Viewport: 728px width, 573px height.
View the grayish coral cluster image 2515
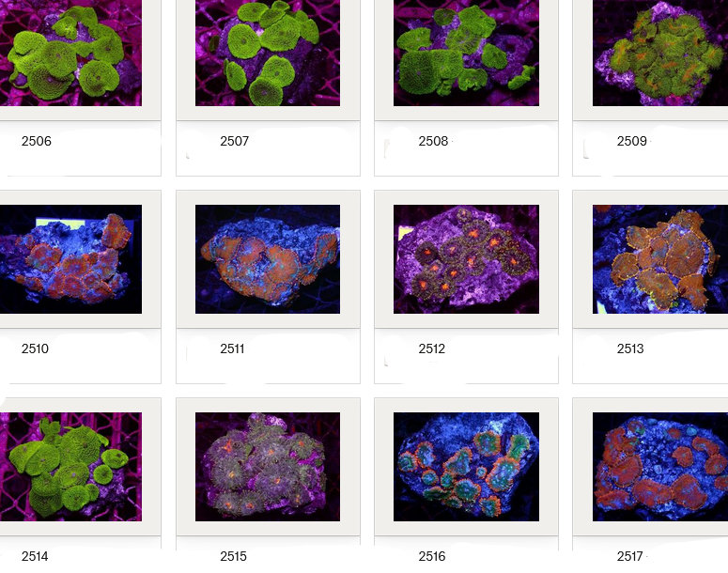(x=268, y=467)
